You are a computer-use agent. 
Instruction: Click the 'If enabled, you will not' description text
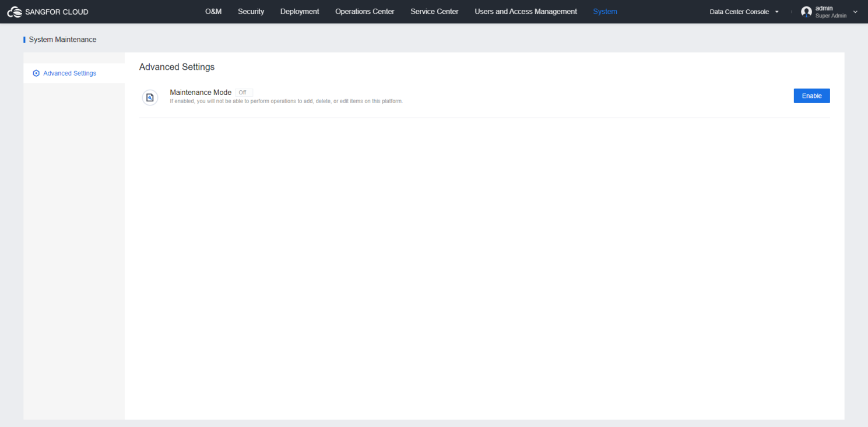pos(286,101)
